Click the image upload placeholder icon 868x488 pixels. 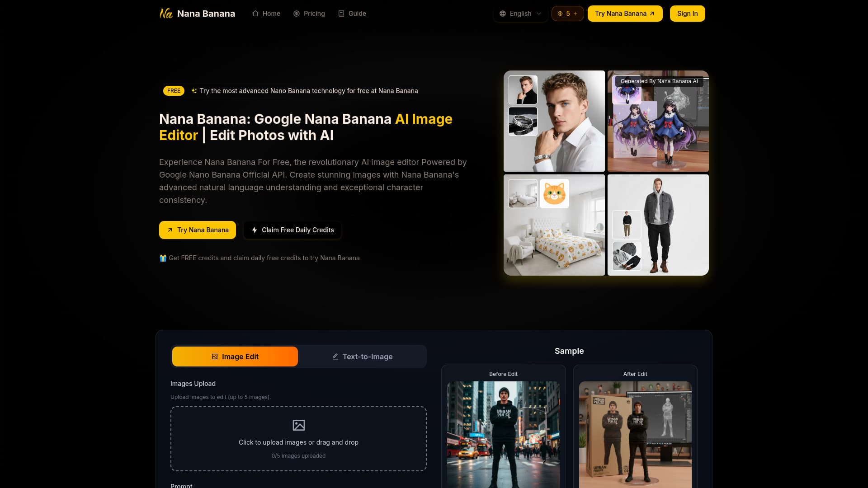pyautogui.click(x=298, y=425)
